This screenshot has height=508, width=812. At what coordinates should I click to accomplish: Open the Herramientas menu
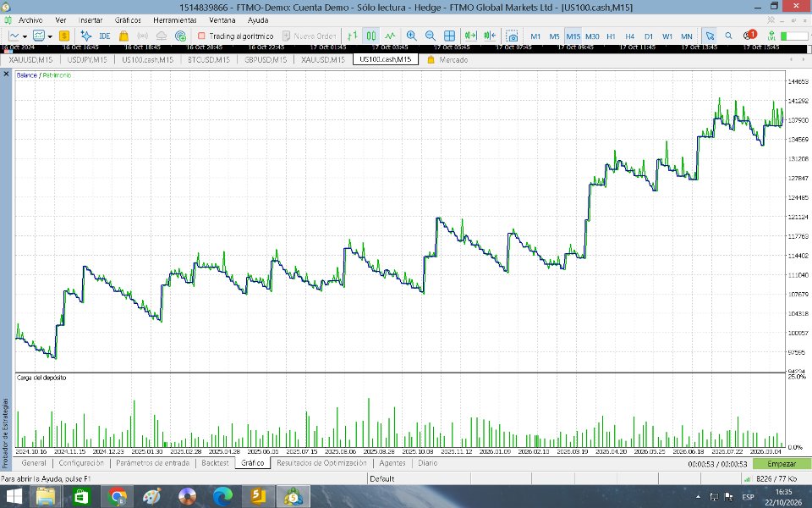tap(175, 20)
